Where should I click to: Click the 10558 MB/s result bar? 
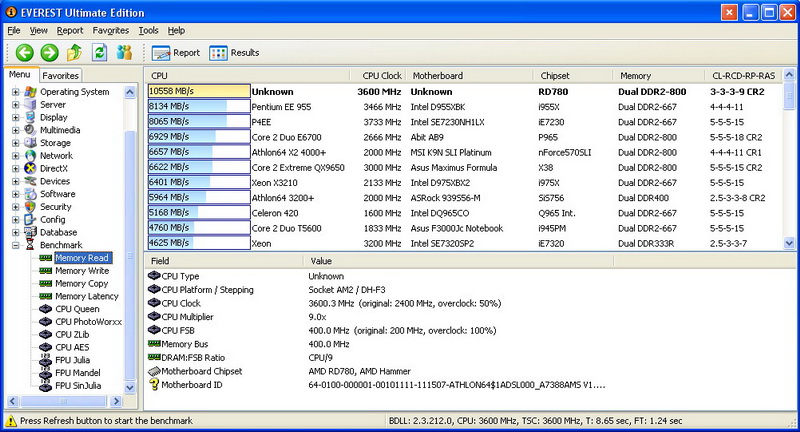click(199, 91)
